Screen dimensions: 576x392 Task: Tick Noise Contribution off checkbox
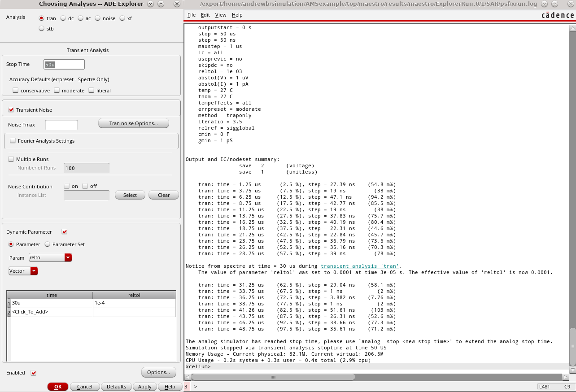click(x=85, y=186)
